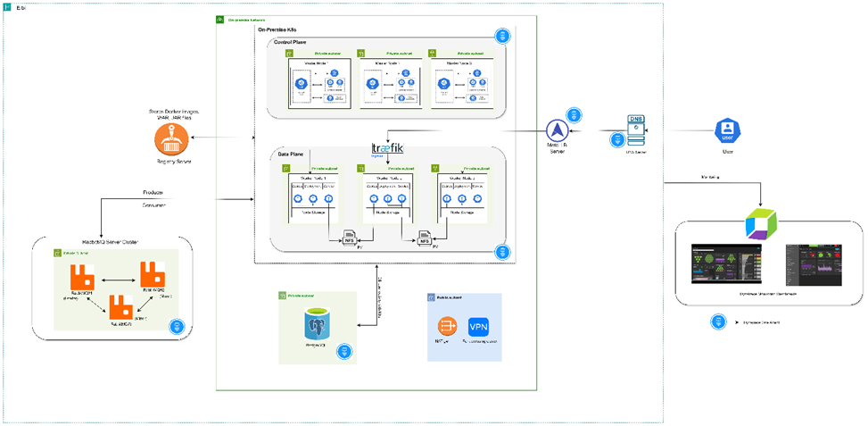Screen dimensions: 868x426
Task: Click the OneAgent badge above MetalLB Server
Action: (574, 116)
